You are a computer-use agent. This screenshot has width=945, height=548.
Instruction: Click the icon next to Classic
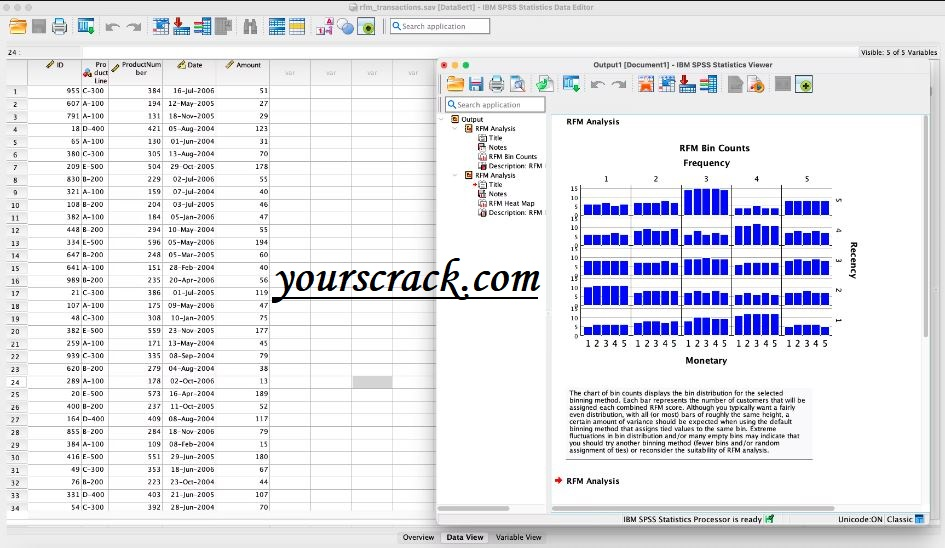click(919, 519)
